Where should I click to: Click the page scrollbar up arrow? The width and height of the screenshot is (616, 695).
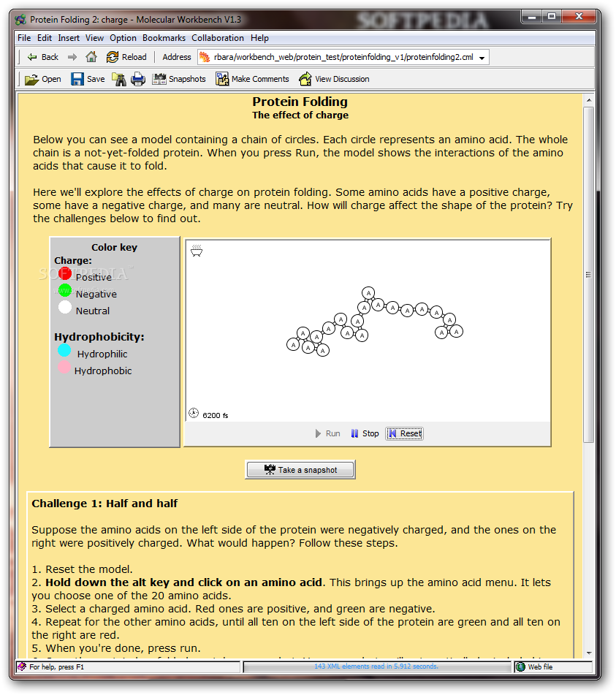click(588, 101)
